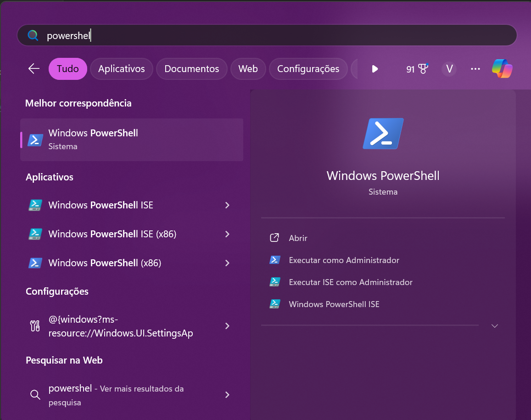Expand more actions with the down chevron
Screen dimensions: 531x420
tap(494, 326)
